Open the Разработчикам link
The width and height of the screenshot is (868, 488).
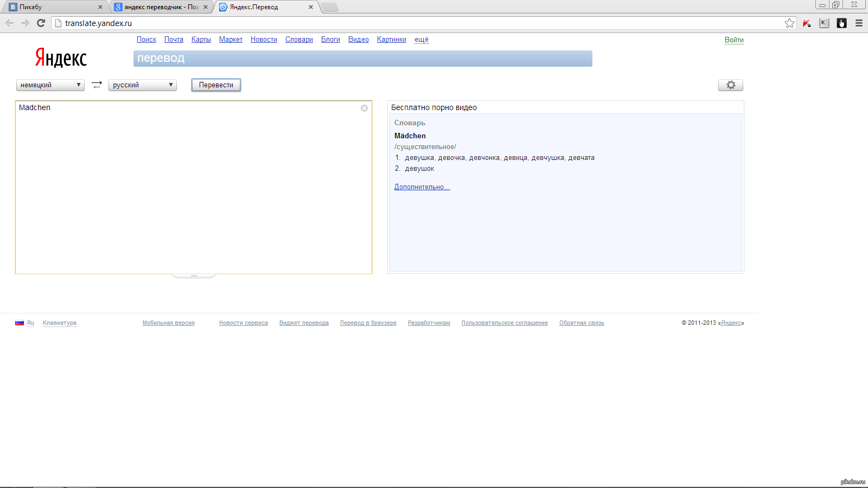[x=429, y=323]
